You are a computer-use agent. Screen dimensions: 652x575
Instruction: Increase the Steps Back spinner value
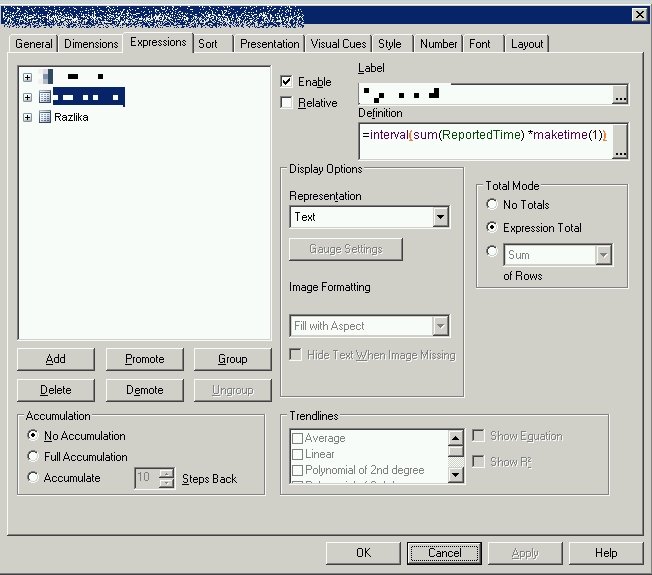coord(166,474)
